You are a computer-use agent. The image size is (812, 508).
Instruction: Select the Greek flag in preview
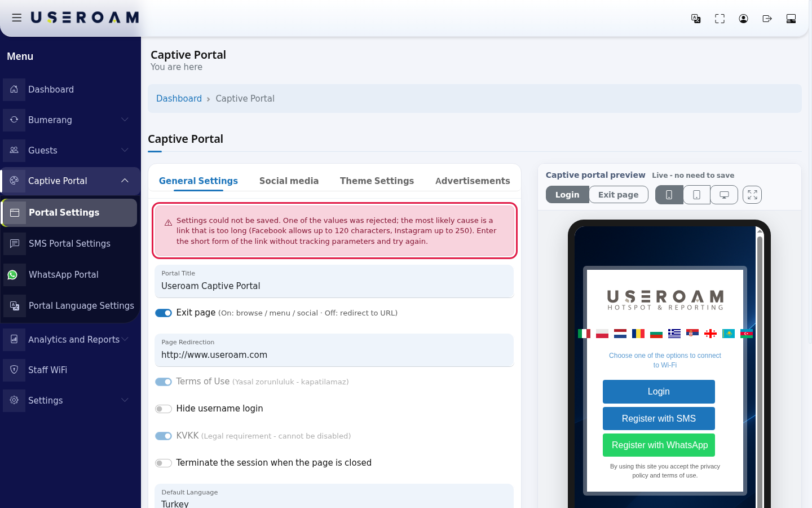tap(674, 334)
